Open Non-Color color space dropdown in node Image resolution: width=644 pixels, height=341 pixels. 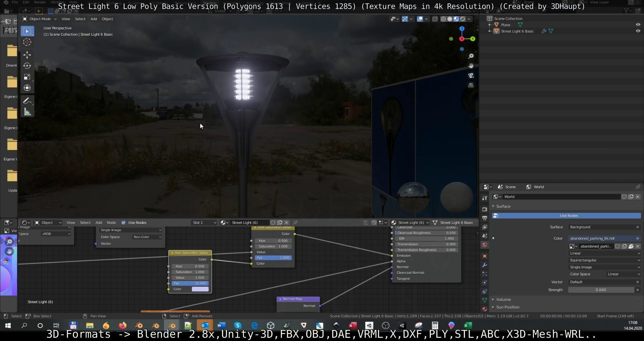(x=147, y=237)
